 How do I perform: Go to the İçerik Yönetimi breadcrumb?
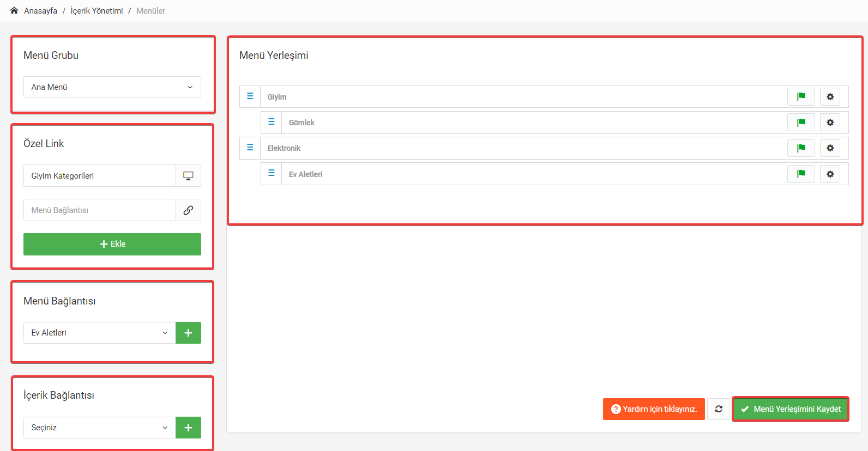(x=97, y=11)
